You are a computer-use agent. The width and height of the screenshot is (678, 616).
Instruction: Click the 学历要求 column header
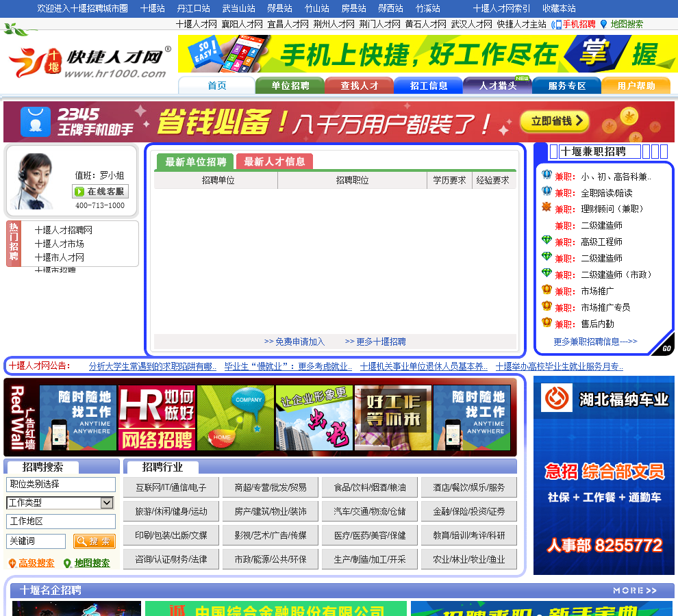coord(449,180)
